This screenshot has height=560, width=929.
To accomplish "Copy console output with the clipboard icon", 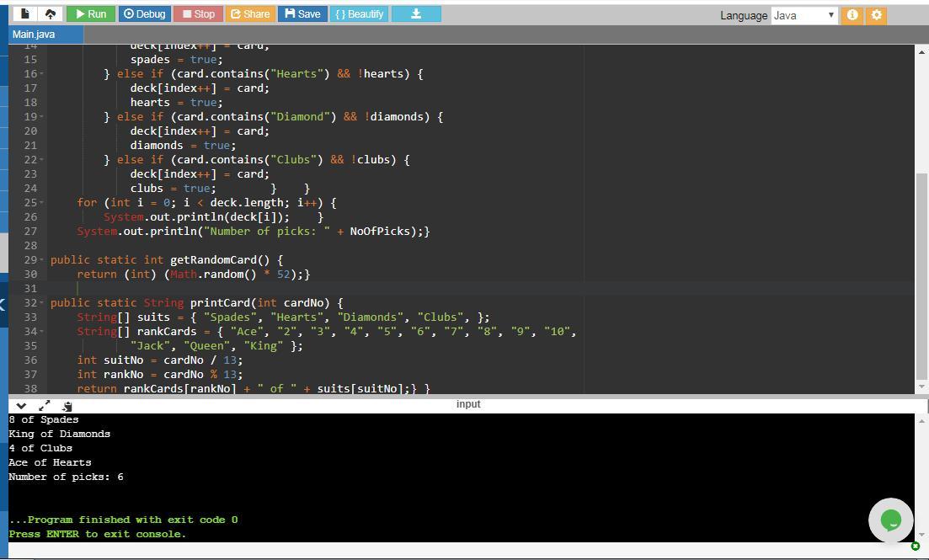I will [67, 405].
